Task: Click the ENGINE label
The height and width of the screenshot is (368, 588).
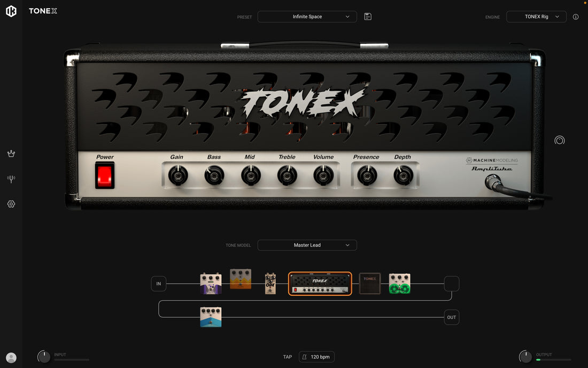Action: coord(492,17)
